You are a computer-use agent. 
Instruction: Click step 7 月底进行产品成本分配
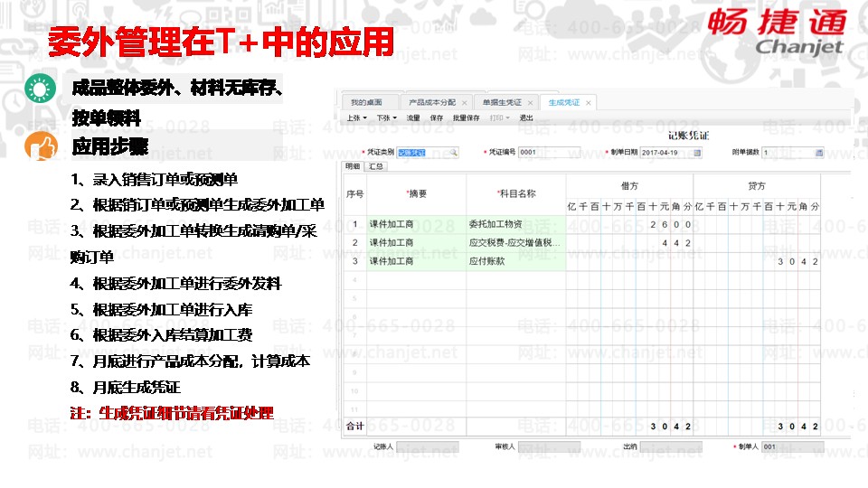click(190, 361)
